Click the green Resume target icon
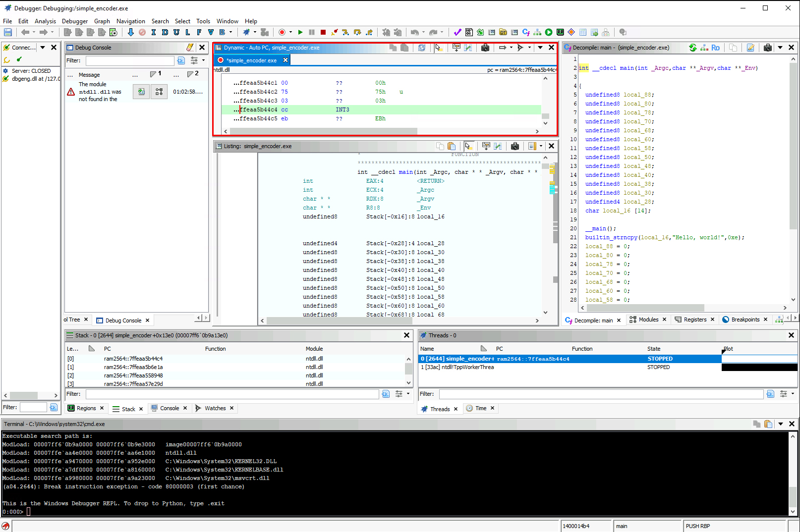The height and width of the screenshot is (532, 800). (300, 32)
